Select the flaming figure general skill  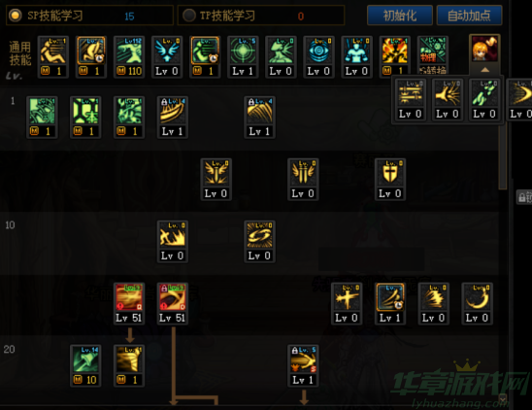395,55
